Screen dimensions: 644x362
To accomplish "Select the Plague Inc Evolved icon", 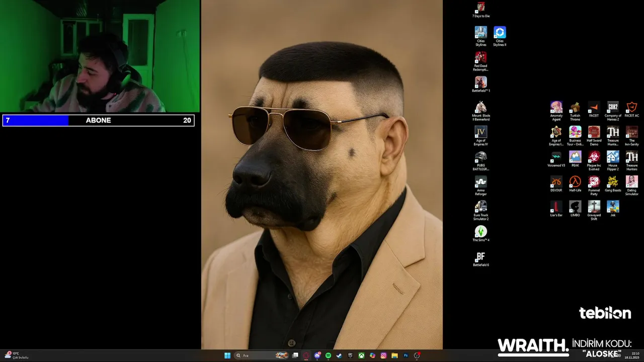I will tap(594, 160).
